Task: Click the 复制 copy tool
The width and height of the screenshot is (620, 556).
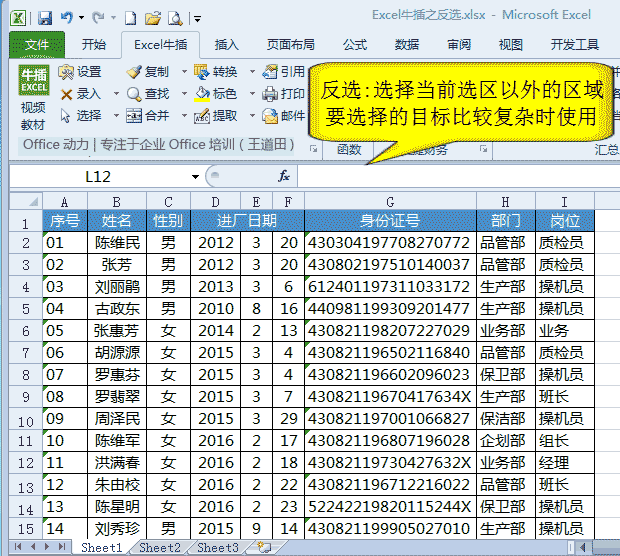Action: coord(148,72)
